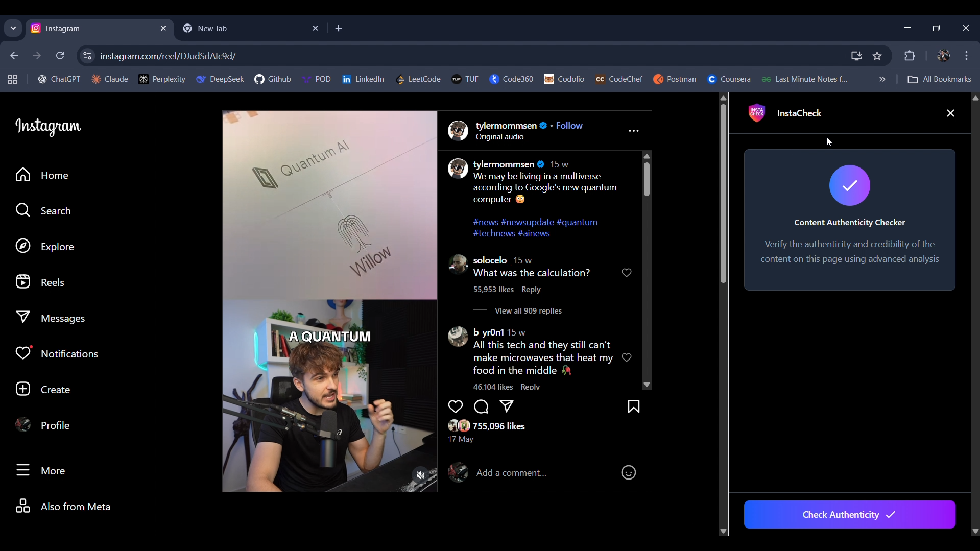This screenshot has width=980, height=551.
Task: Click the Instagram logo wordmark
Action: pos(48,127)
